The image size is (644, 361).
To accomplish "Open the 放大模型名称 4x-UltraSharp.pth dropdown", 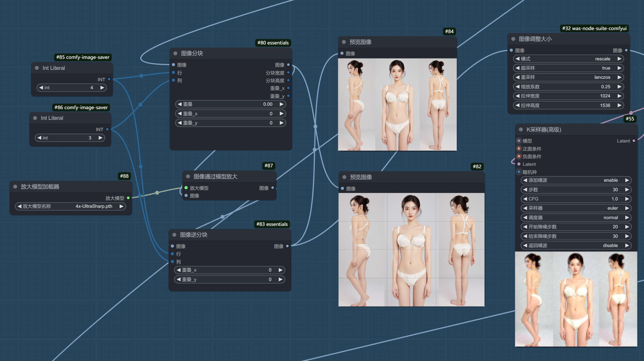I will coord(71,206).
